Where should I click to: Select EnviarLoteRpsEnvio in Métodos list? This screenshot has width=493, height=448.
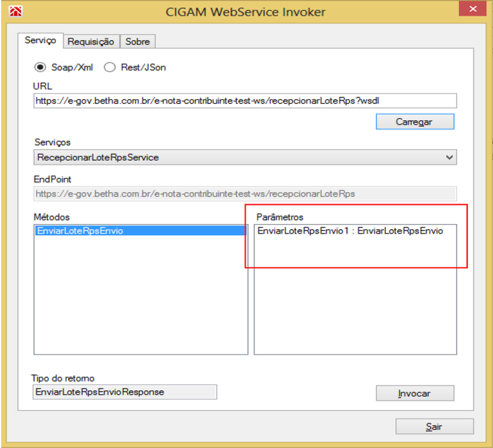pyautogui.click(x=140, y=231)
